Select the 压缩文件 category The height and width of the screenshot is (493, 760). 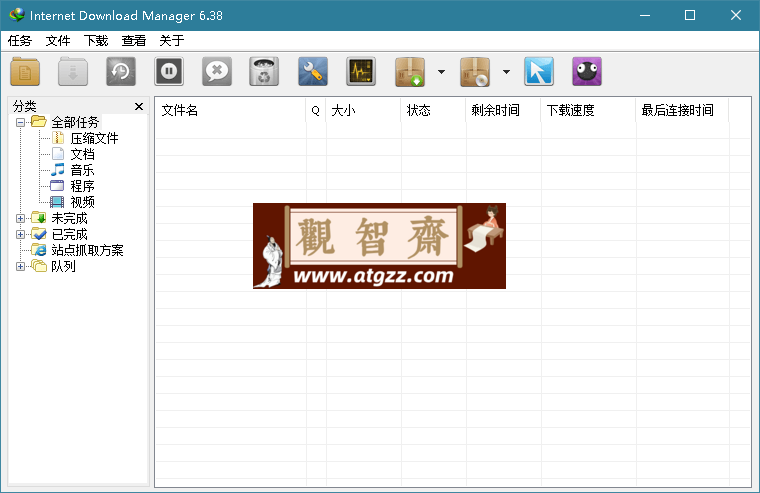point(94,138)
